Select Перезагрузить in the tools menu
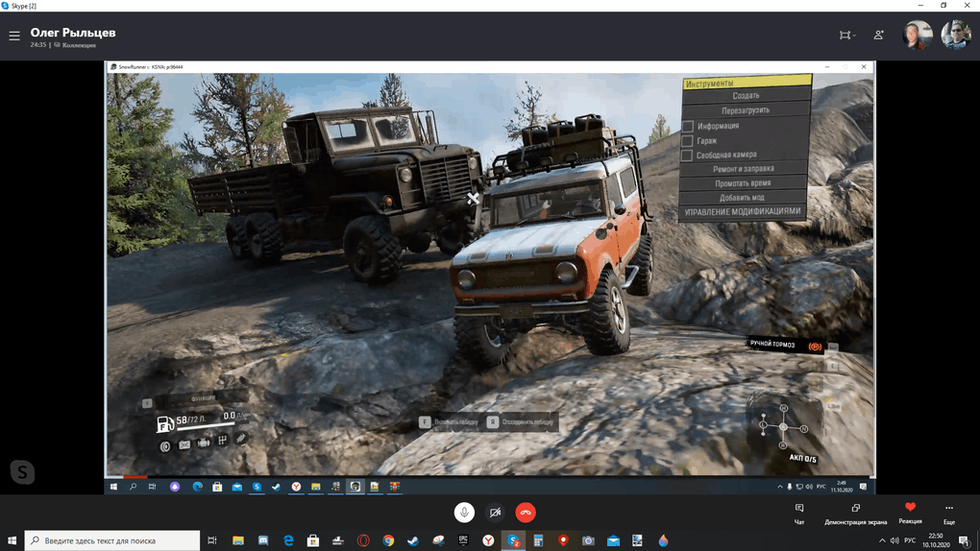The image size is (980, 551). pyautogui.click(x=746, y=110)
